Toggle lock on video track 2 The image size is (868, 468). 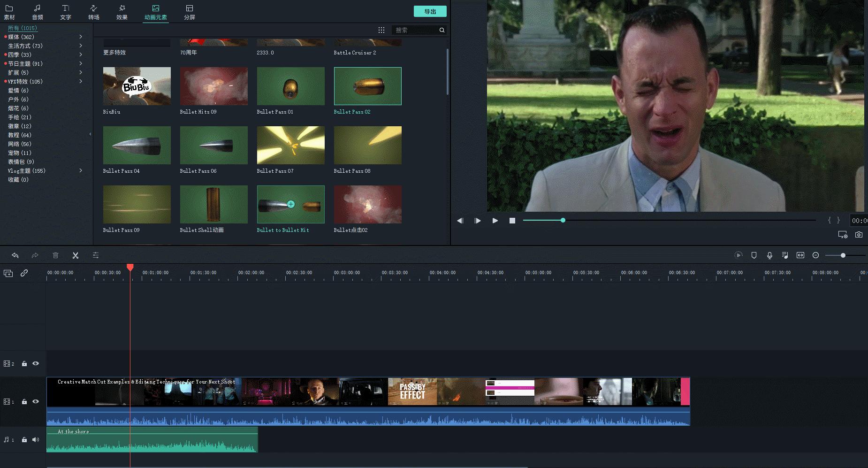click(x=24, y=364)
